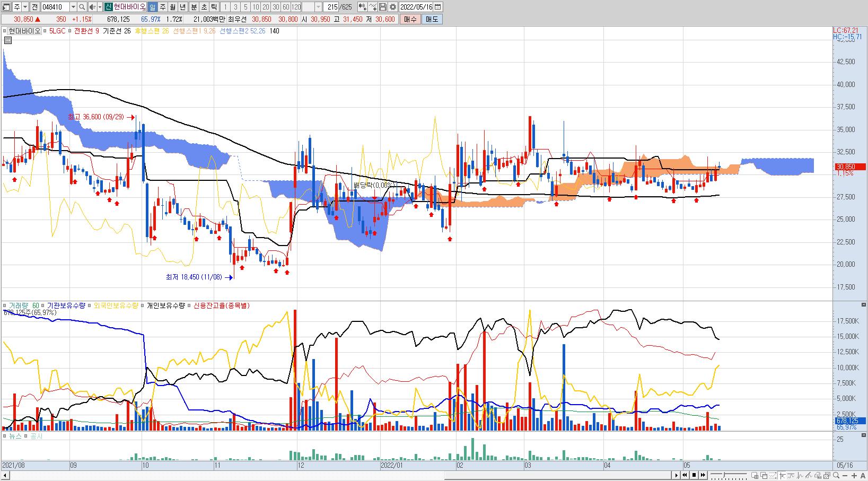This screenshot has width=868, height=481.
Task: Select the 년 yearly period tab
Action: 182,7
